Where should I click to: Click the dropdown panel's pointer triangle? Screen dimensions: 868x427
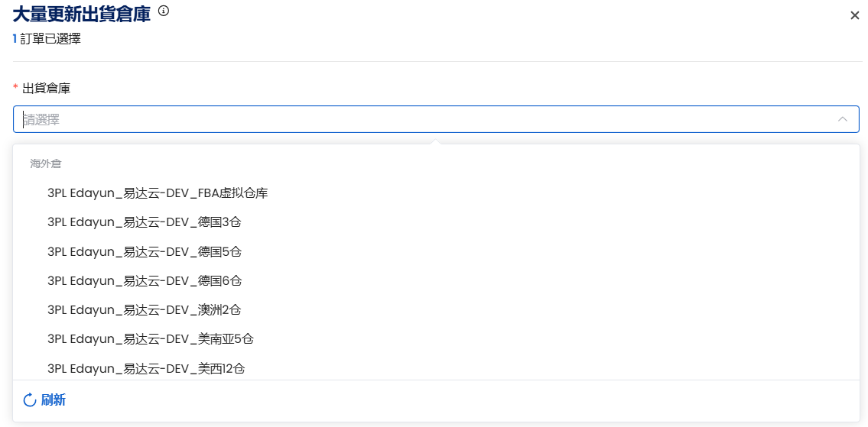click(436, 141)
